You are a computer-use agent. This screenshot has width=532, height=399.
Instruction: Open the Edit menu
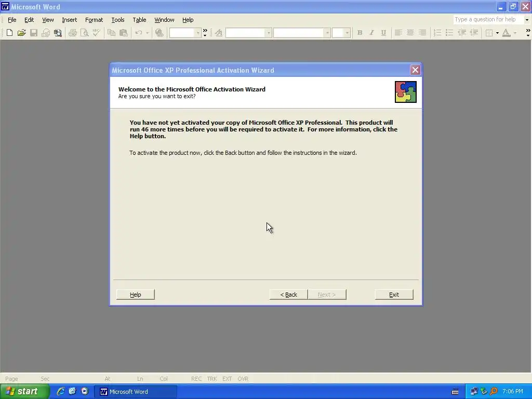29,20
